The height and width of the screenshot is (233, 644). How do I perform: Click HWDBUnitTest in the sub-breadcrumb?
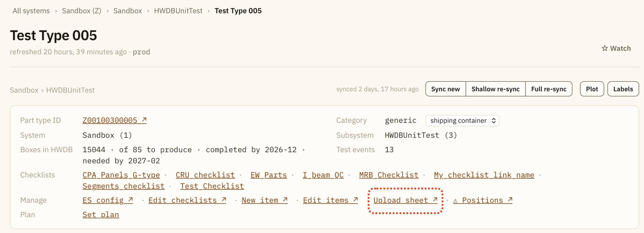[70, 90]
